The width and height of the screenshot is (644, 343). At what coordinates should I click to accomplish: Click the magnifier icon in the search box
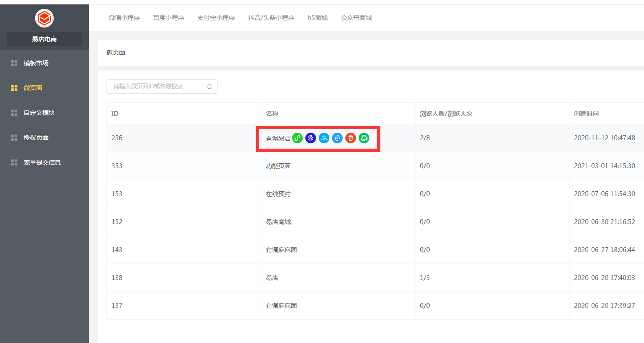click(x=209, y=87)
